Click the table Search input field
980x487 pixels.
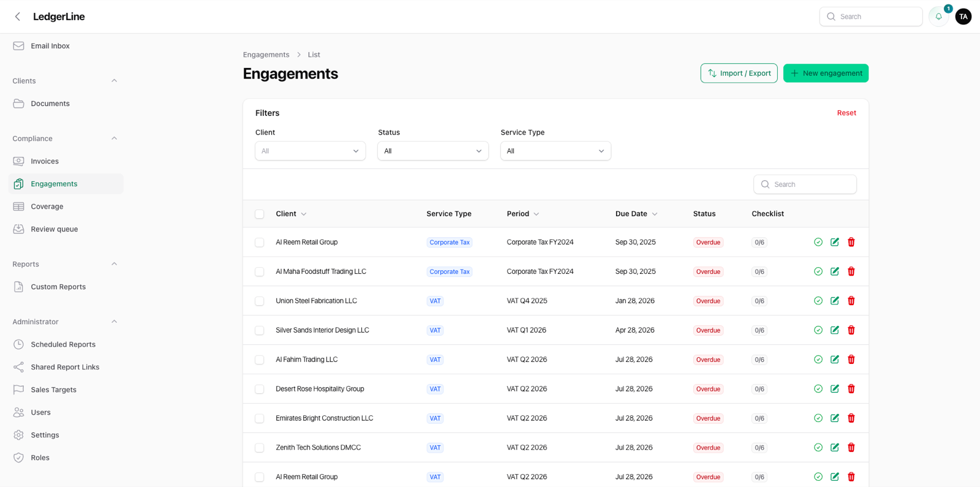tap(805, 184)
